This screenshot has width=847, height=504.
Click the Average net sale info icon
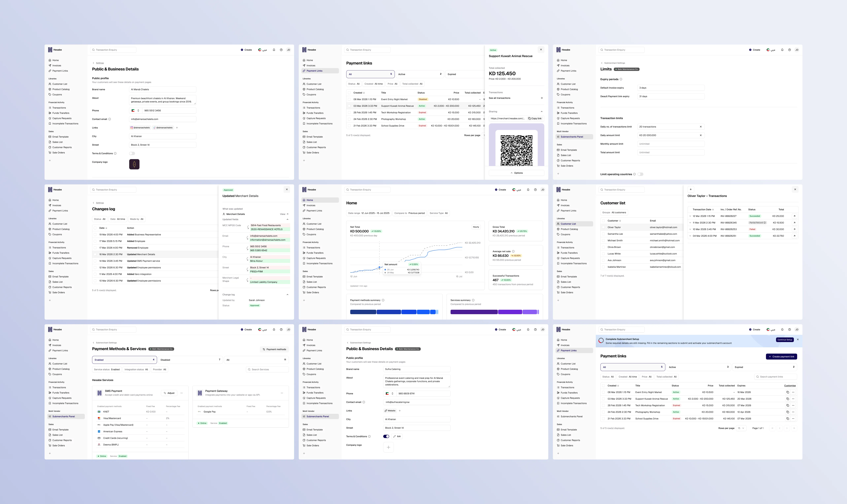point(513,252)
